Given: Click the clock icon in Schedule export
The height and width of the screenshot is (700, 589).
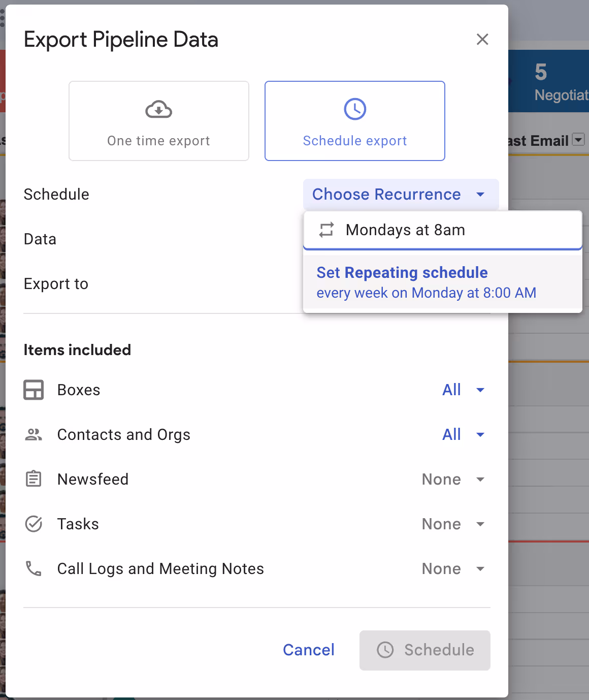Looking at the screenshot, I should 355,109.
